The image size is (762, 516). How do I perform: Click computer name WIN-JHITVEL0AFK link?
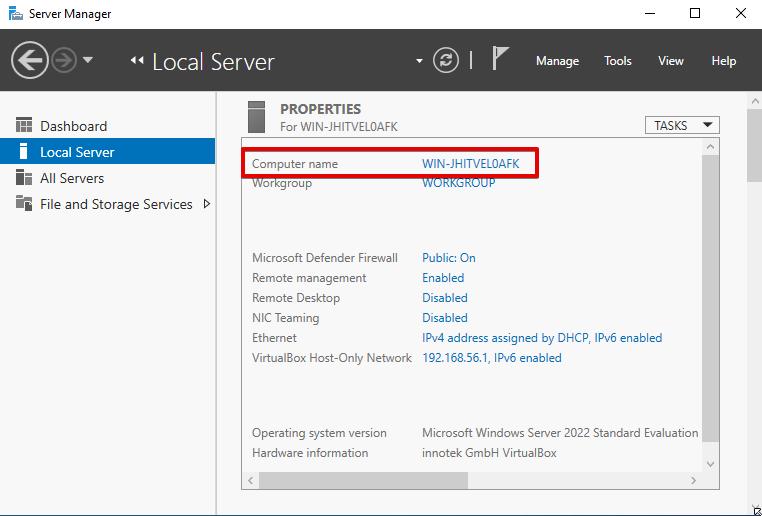(x=470, y=163)
